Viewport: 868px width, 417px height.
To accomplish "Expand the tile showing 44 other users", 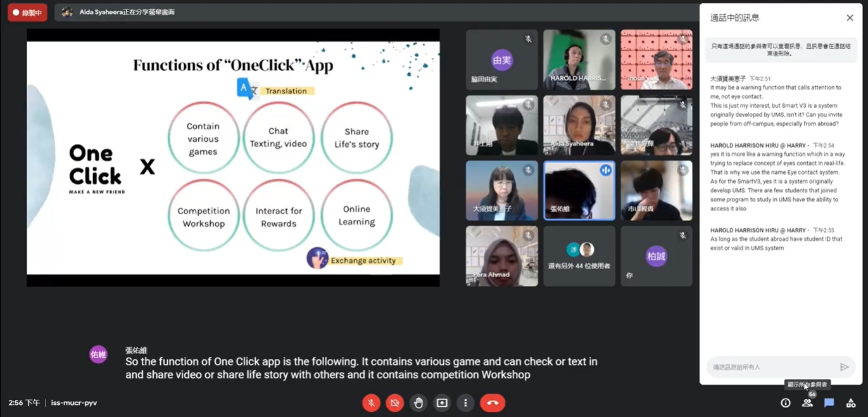I will click(579, 256).
